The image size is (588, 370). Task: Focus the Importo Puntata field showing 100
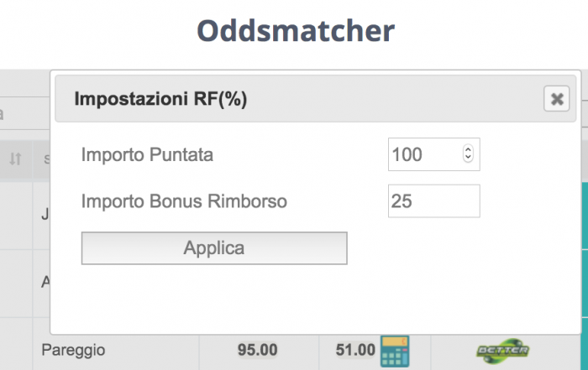click(426, 154)
